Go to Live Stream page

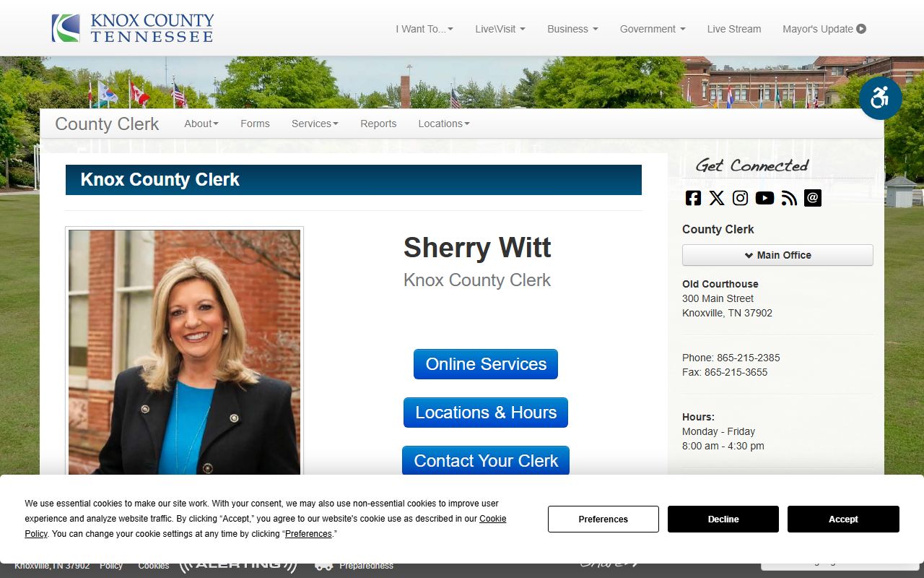734,29
